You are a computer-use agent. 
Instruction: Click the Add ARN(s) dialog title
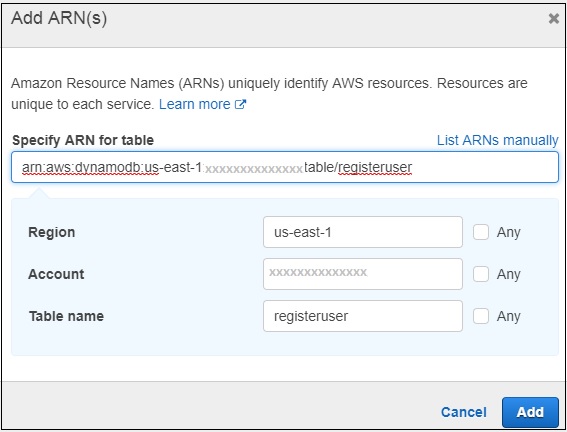coord(59,18)
